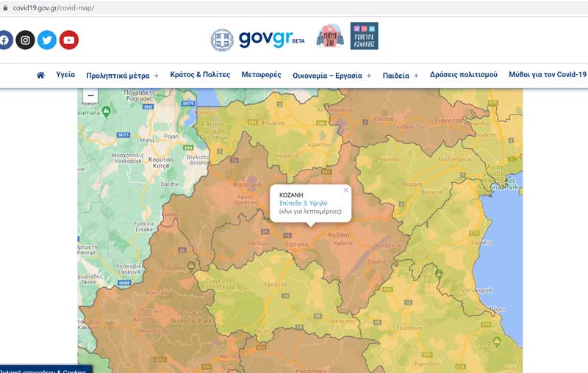Open the Μεταφορές menu item
The width and height of the screenshot is (588, 373).
tap(261, 74)
